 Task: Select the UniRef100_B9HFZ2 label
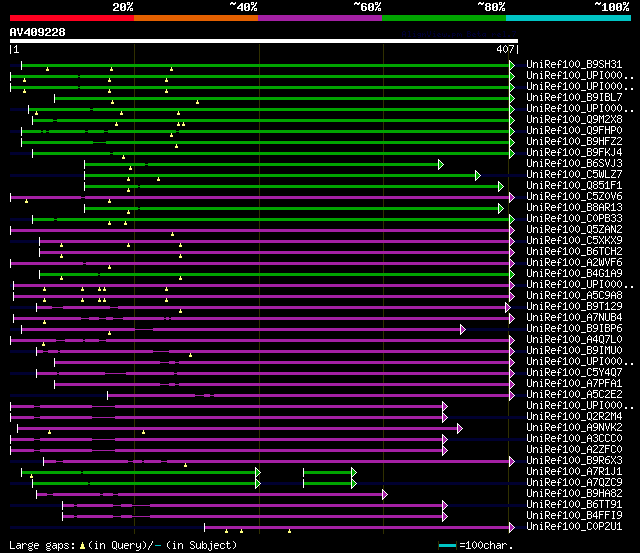point(574,142)
